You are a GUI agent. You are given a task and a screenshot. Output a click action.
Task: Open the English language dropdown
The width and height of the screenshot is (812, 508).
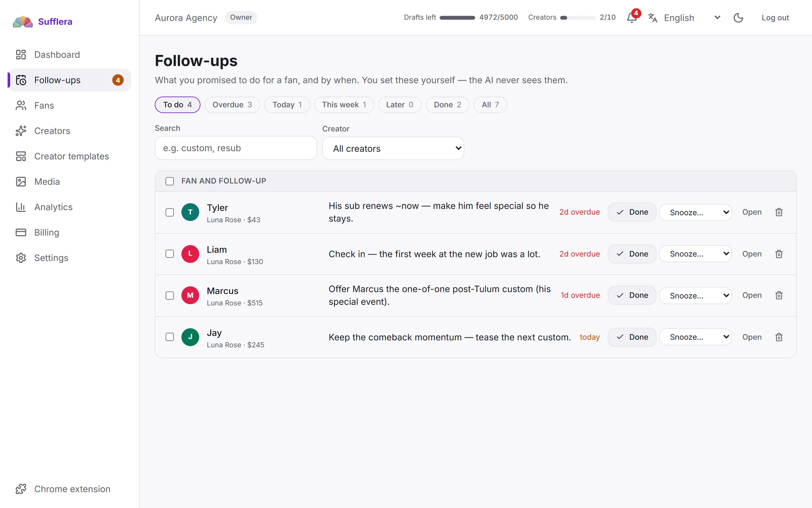684,18
